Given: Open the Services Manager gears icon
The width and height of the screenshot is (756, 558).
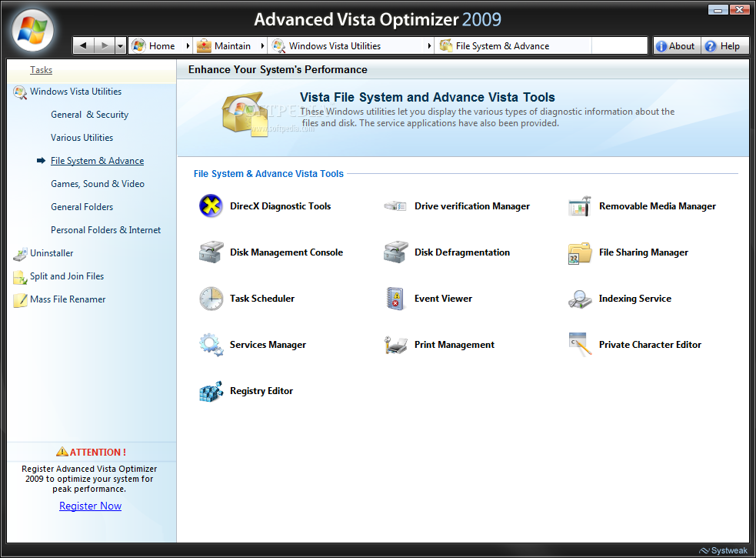Looking at the screenshot, I should (x=211, y=345).
